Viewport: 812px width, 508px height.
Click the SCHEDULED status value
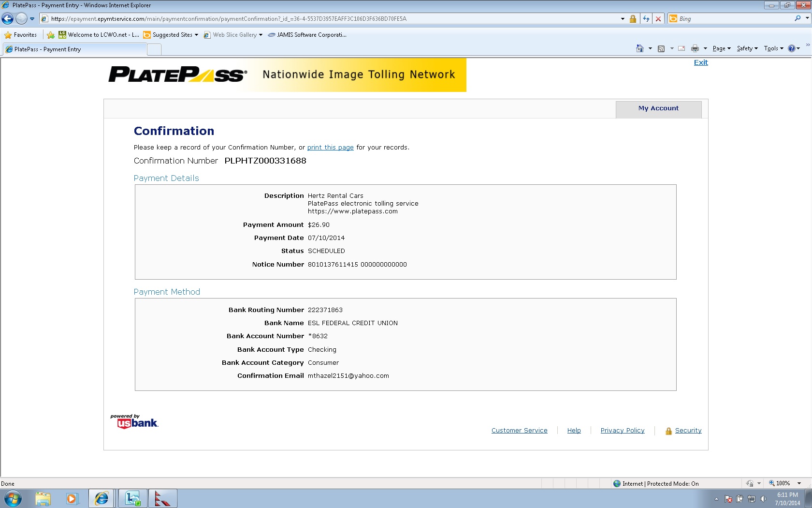click(326, 251)
